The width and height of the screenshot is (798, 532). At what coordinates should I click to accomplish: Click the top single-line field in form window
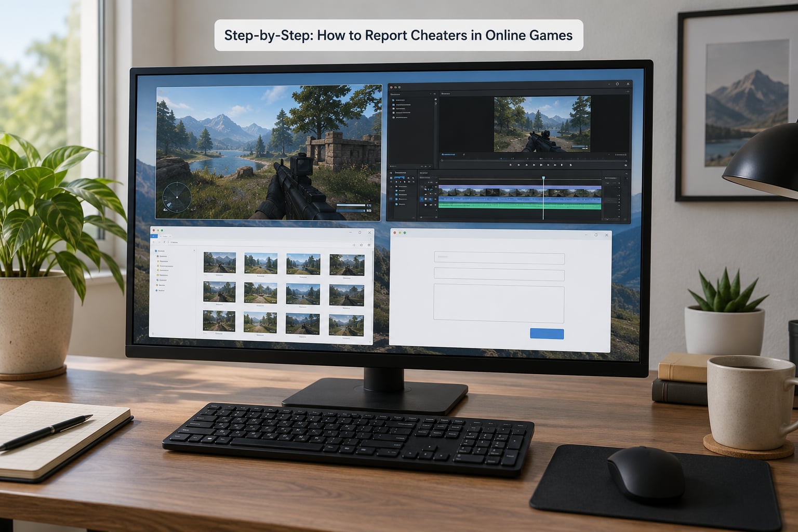(x=499, y=258)
